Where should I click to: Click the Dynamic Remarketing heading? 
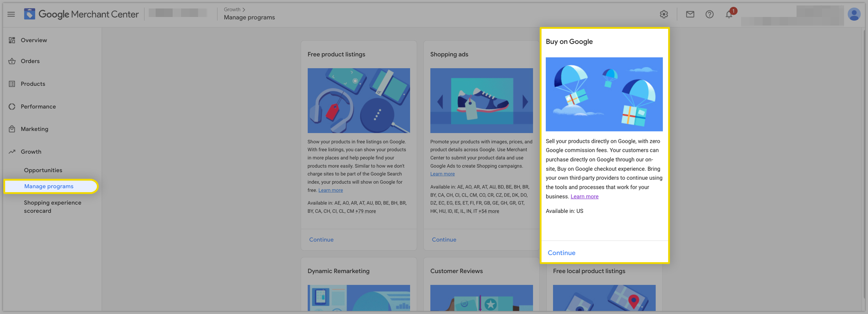338,271
